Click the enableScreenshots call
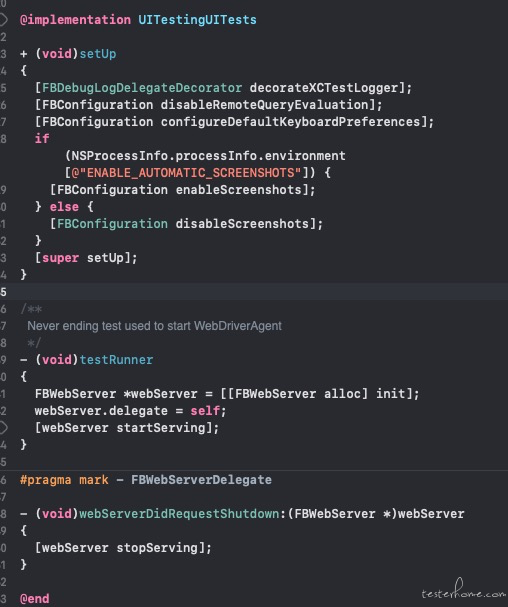The height and width of the screenshot is (607, 508). click(x=238, y=190)
